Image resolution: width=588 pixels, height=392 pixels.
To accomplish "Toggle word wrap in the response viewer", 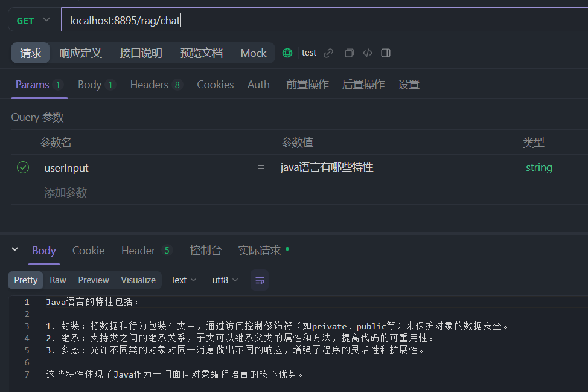I will [x=260, y=280].
